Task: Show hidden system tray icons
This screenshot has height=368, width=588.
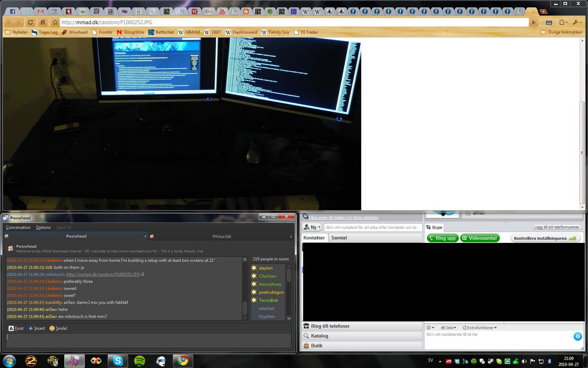Action: pyautogui.click(x=440, y=361)
